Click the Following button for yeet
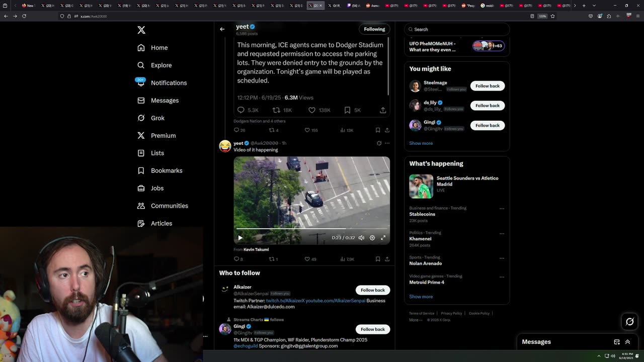Viewport: 644px width, 362px height. (374, 29)
